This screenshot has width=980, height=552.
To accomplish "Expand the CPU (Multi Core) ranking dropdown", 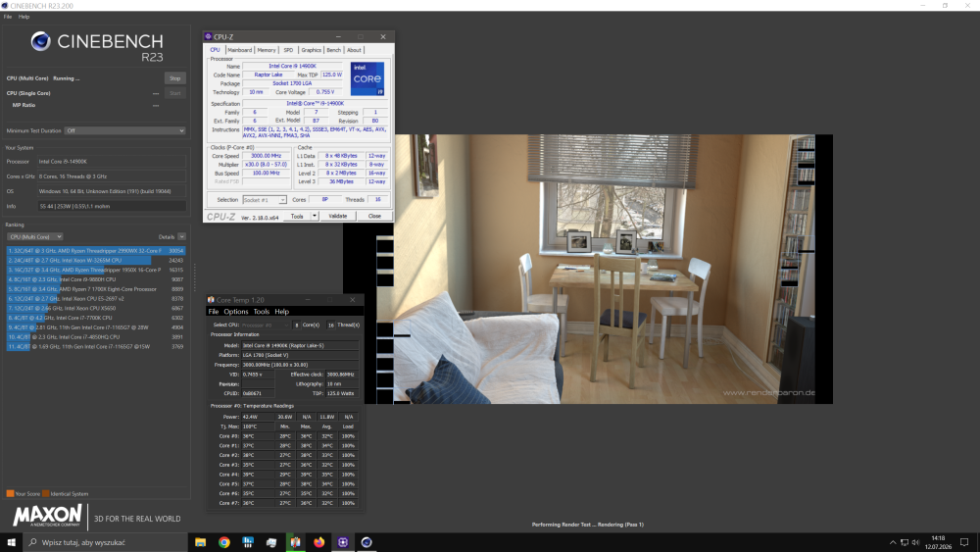I will click(x=35, y=237).
